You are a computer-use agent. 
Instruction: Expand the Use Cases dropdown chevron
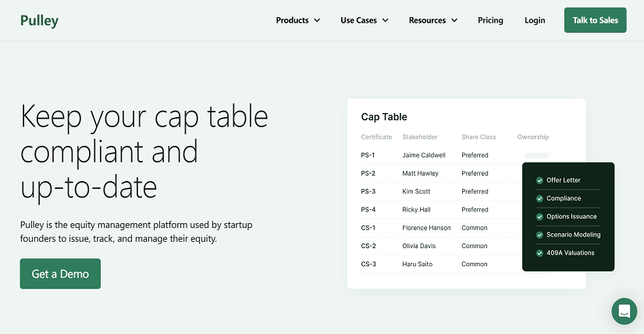(x=386, y=20)
